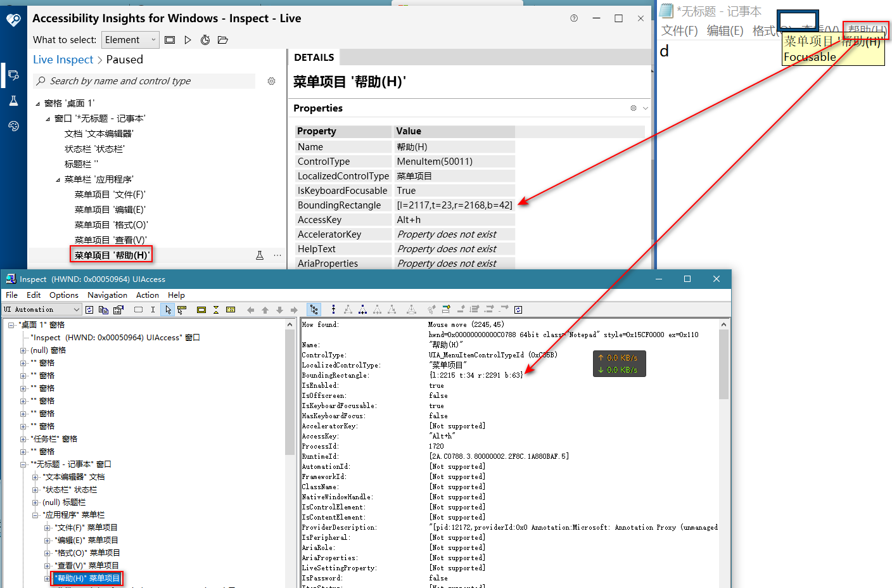Open the UI Automation mode dropdown
Viewport: 892px width, 588px height.
42,309
